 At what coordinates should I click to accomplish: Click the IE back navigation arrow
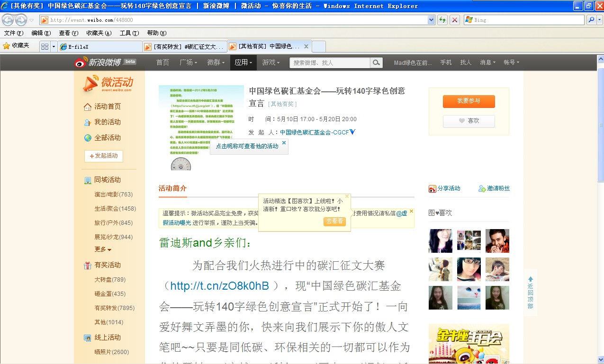coord(8,20)
